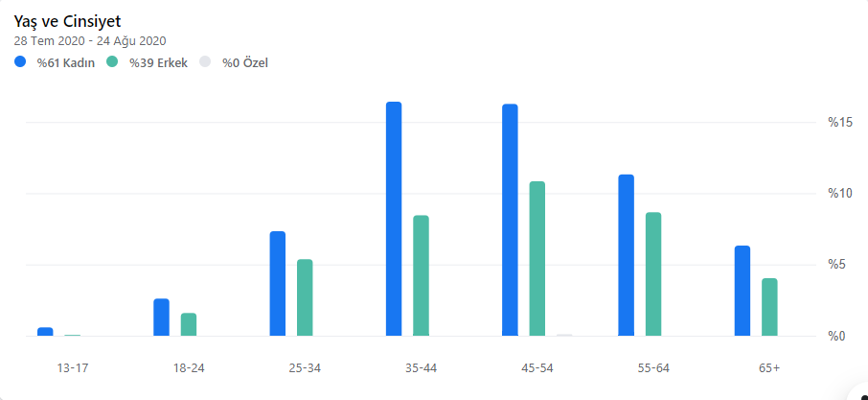Click the blue Kadın legend dot
Viewport: 868px width, 400px height.
pyautogui.click(x=20, y=62)
